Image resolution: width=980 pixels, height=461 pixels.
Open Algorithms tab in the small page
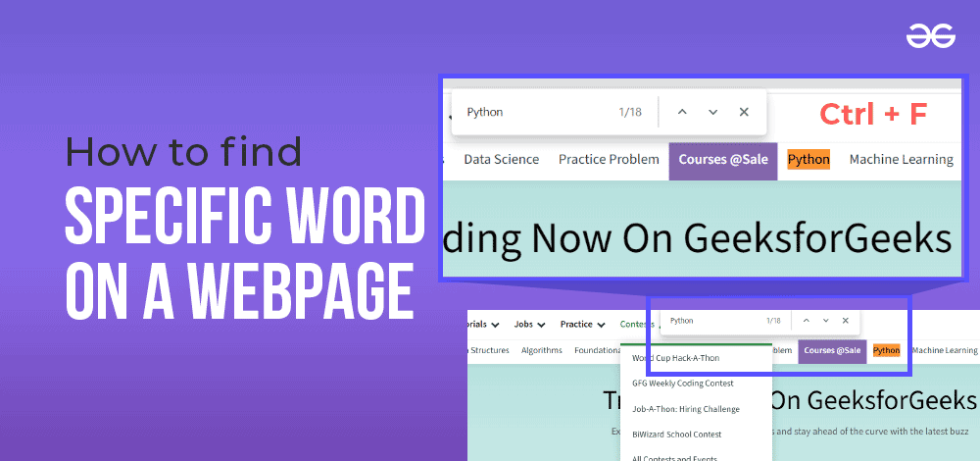tap(541, 350)
